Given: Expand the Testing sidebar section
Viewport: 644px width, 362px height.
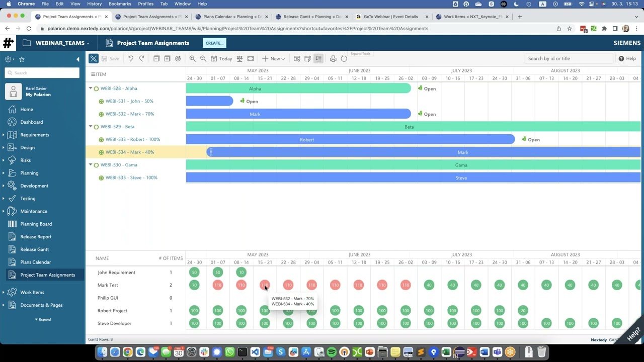Looking at the screenshot, I should coord(4,199).
